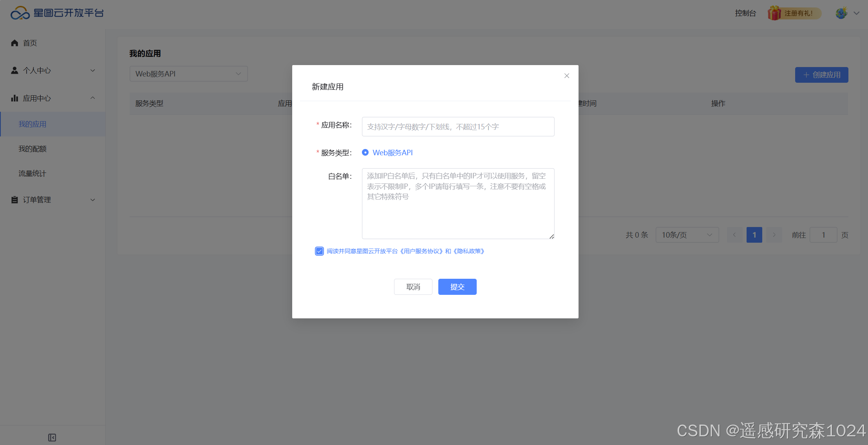
Task: Click the 应用名称 input field
Action: (x=458, y=127)
